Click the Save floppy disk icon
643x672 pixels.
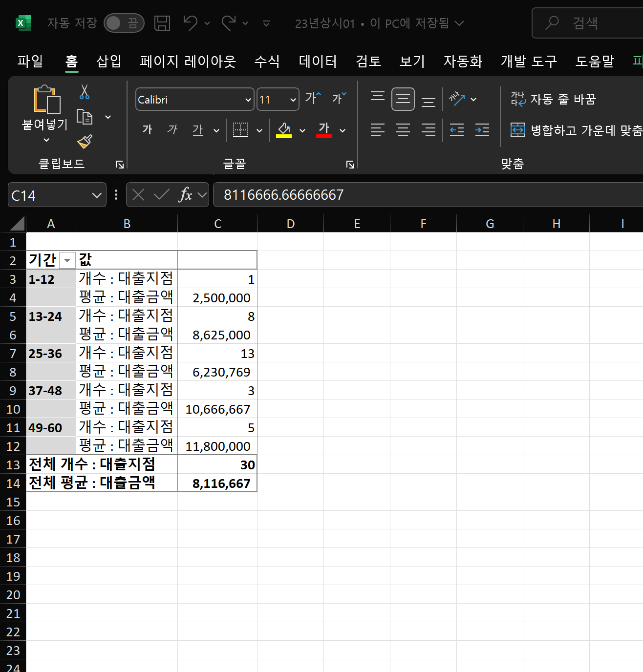pos(162,23)
